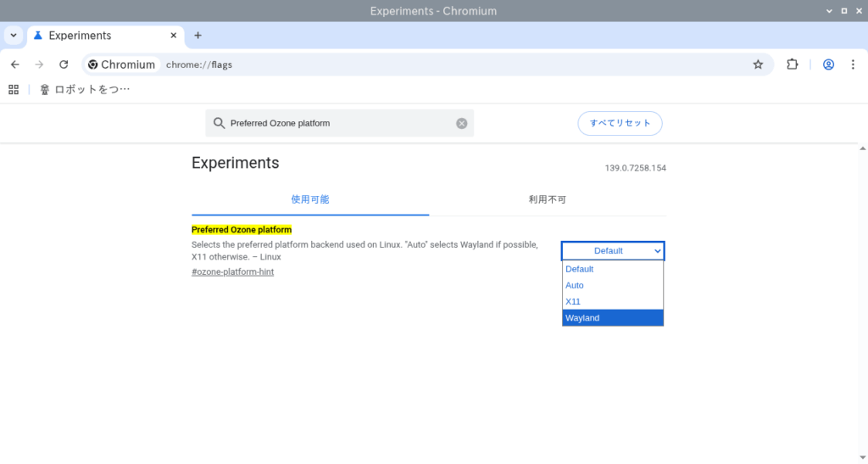Screen dimensions: 868x464
Task: Open the apps grid in bookmarks bar
Action: click(14, 89)
